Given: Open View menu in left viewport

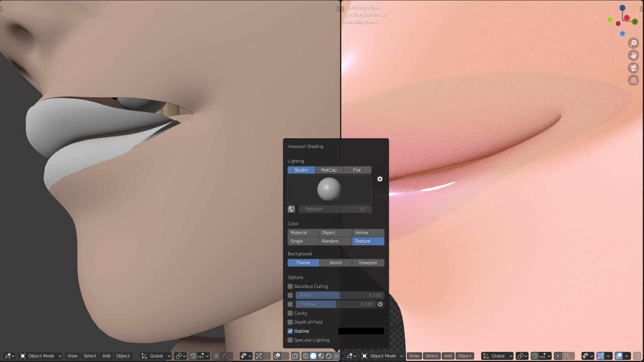Looking at the screenshot, I should (72, 356).
